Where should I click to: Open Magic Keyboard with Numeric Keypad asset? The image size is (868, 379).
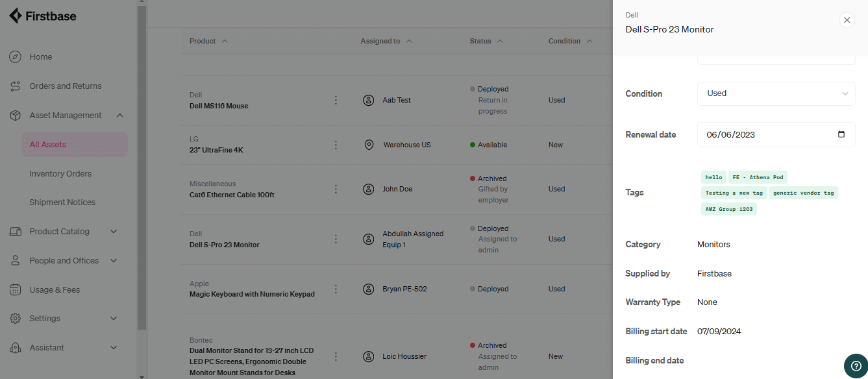click(252, 294)
